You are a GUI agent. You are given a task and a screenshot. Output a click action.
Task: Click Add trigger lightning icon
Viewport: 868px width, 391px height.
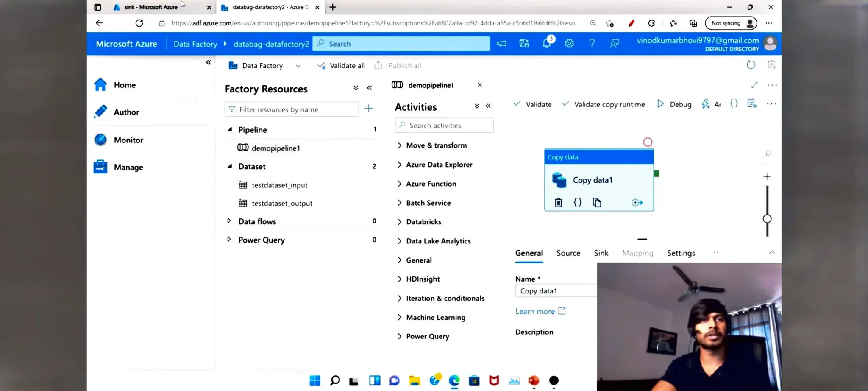706,104
